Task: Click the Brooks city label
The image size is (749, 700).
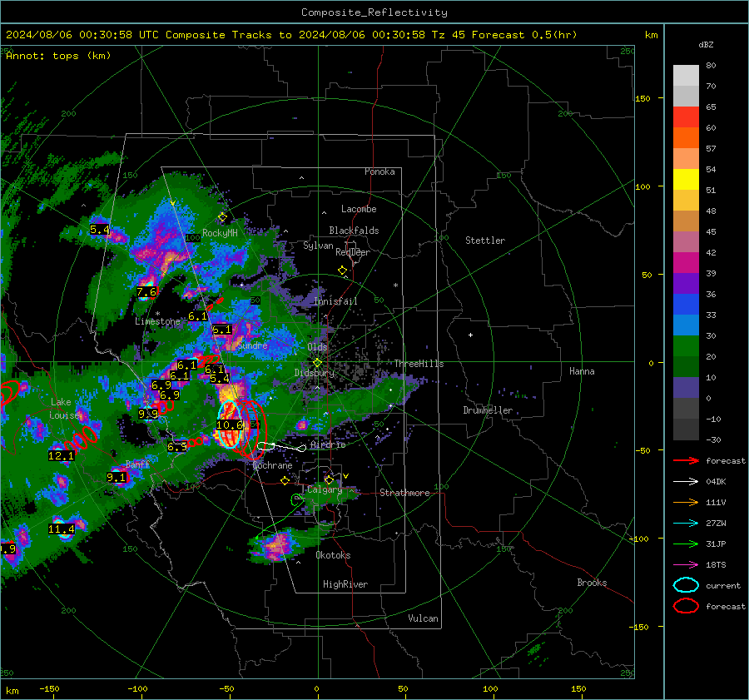Action: (592, 583)
